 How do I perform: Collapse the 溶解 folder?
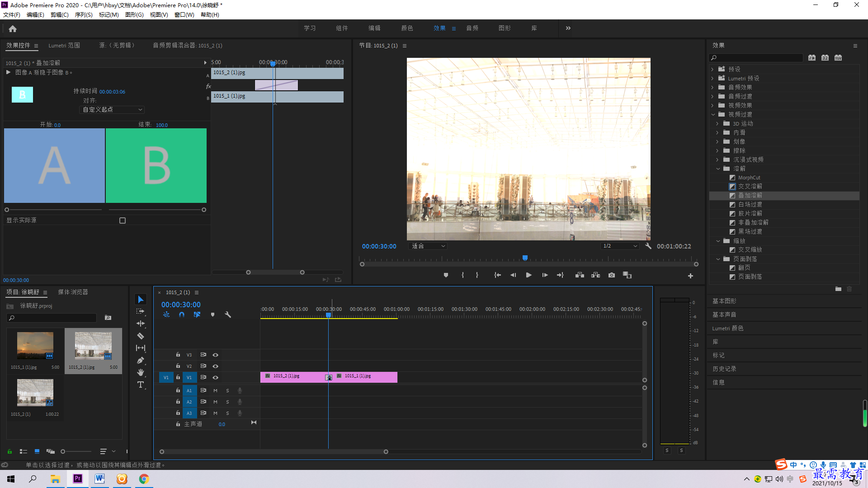[718, 169]
